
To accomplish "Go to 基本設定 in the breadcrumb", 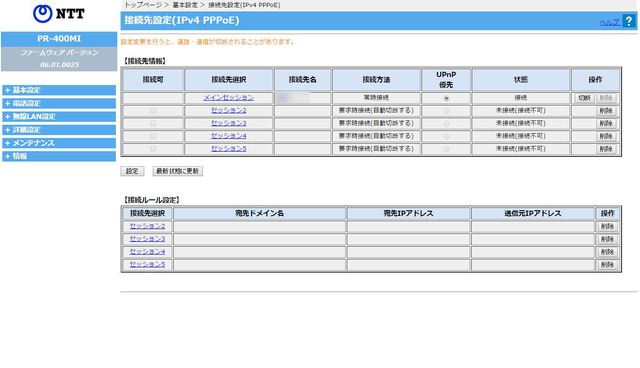I will 185,5.
